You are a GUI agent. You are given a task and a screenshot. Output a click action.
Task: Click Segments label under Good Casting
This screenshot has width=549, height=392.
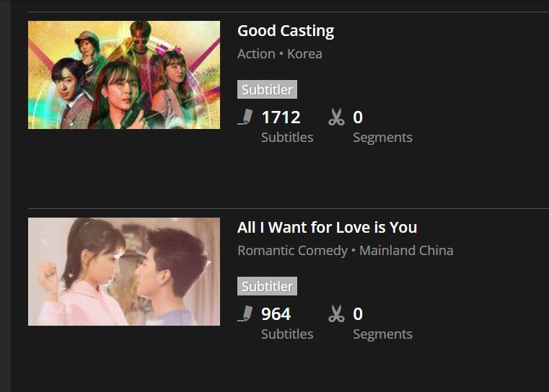click(x=382, y=138)
